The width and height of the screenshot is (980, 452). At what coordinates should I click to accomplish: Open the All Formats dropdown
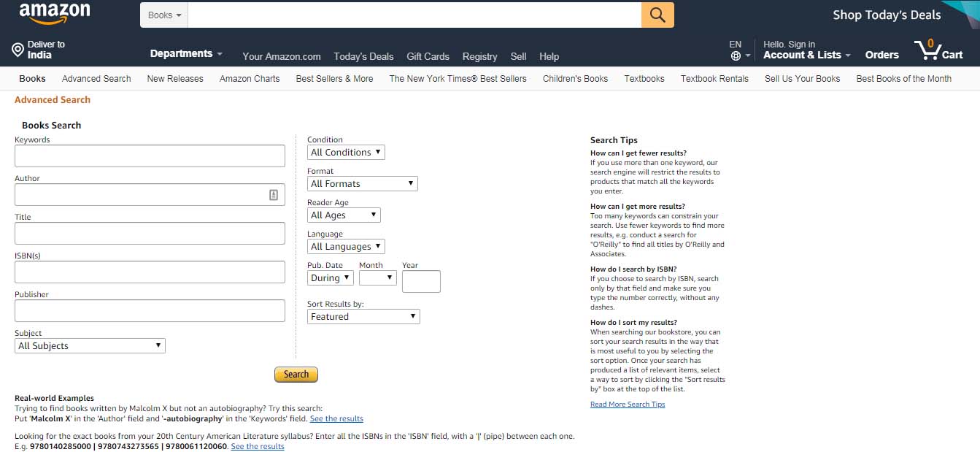(x=362, y=183)
